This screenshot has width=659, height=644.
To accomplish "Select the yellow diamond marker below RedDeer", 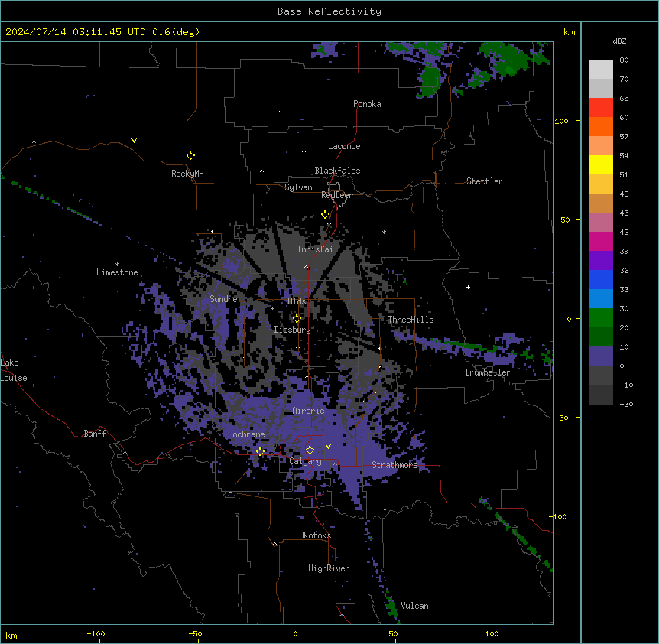I will click(x=325, y=214).
